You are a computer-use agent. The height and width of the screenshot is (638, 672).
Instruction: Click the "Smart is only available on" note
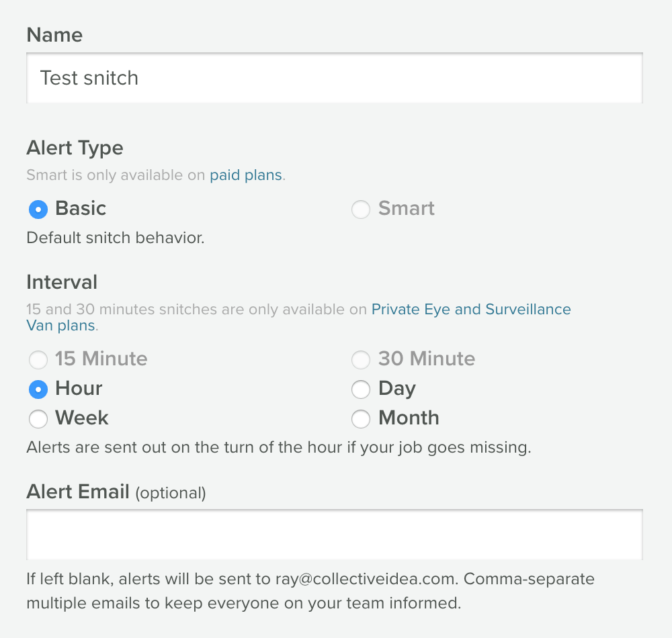click(x=116, y=175)
